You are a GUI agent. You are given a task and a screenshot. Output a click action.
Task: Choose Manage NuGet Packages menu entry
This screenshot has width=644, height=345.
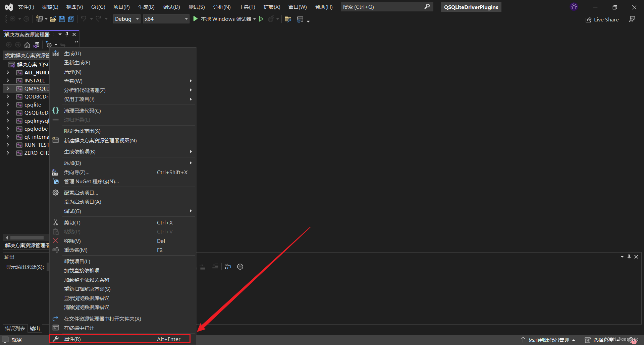pos(123,182)
